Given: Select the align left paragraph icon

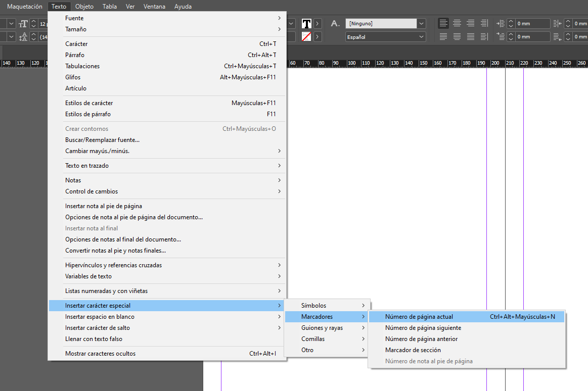Looking at the screenshot, I should [x=443, y=23].
